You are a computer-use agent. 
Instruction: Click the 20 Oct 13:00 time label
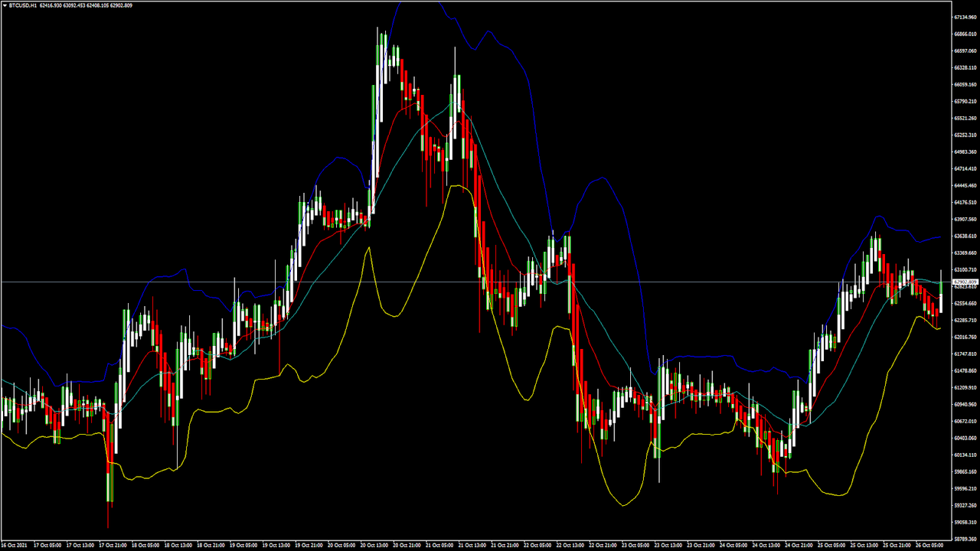coord(375,546)
